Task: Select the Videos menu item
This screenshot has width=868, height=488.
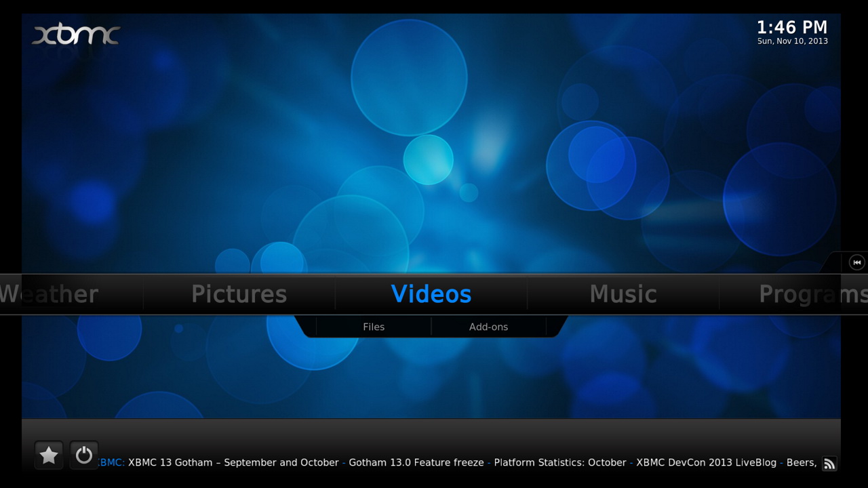Action: point(431,294)
